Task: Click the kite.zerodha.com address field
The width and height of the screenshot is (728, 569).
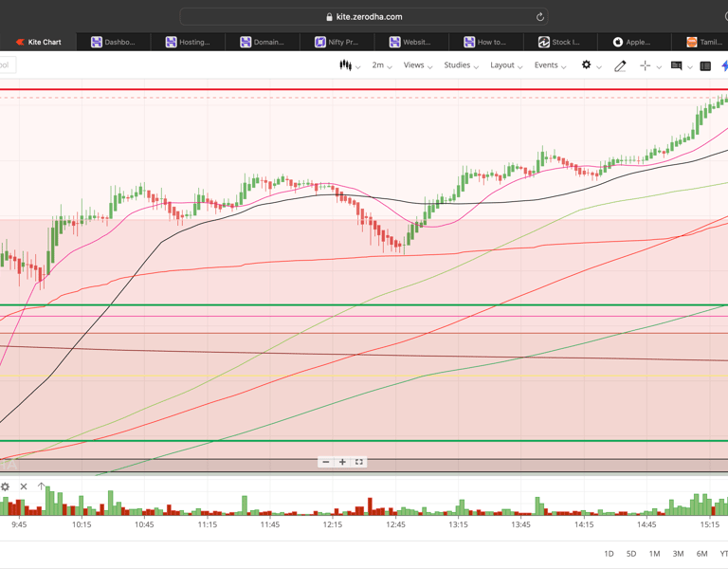Action: [364, 17]
